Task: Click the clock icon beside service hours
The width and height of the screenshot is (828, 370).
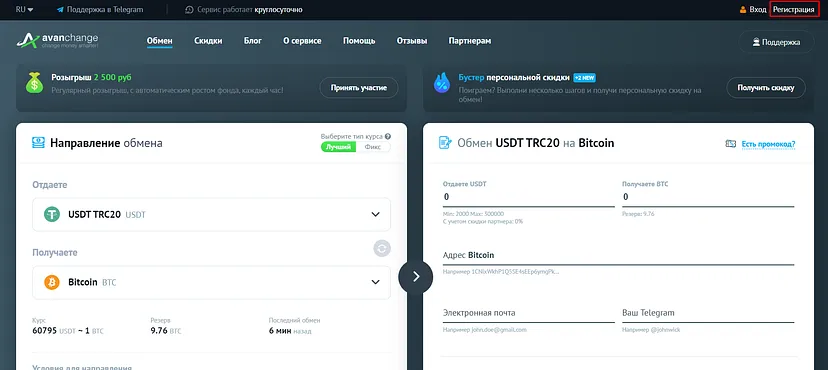Action: coord(190,10)
